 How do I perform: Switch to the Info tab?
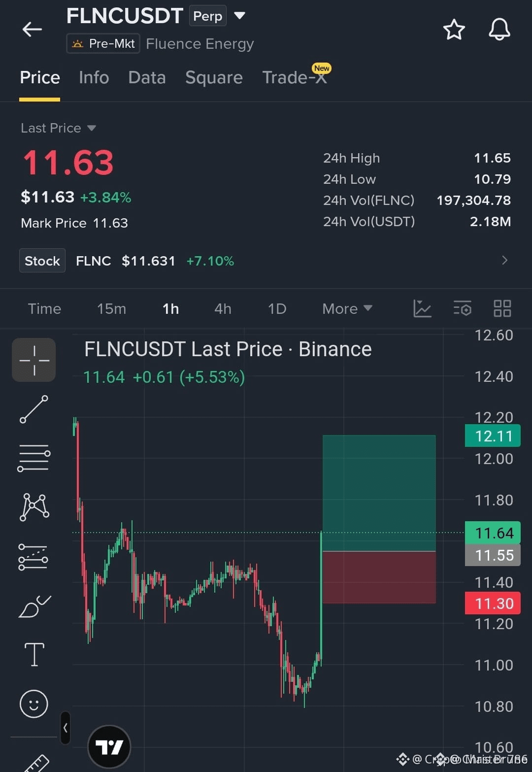click(94, 78)
